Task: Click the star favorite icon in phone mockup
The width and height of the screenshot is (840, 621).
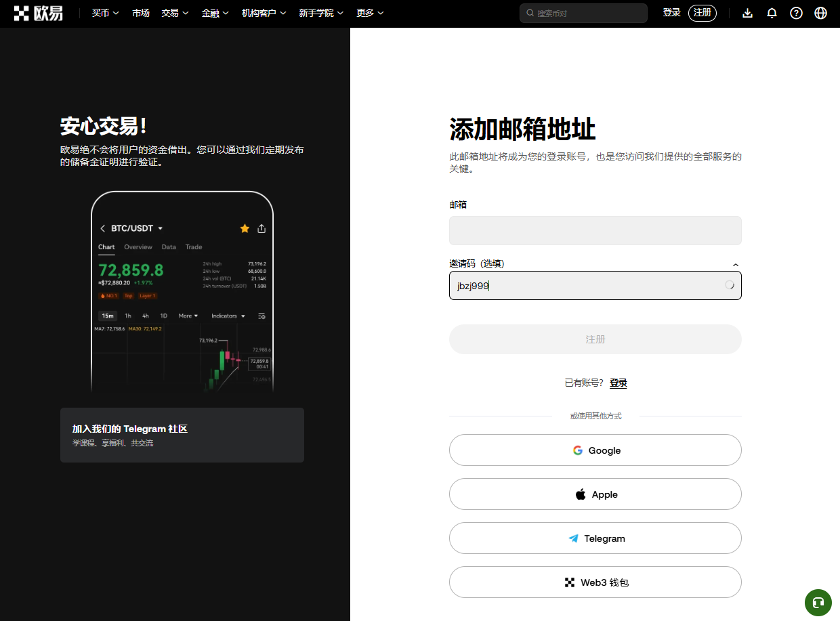Action: coord(245,228)
